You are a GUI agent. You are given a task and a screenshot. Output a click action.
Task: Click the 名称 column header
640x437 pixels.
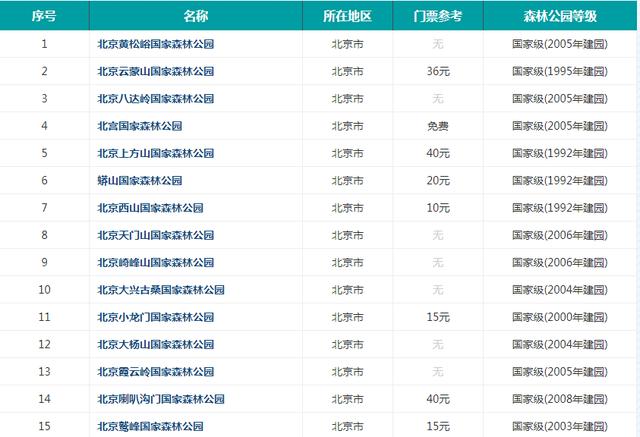click(x=196, y=16)
